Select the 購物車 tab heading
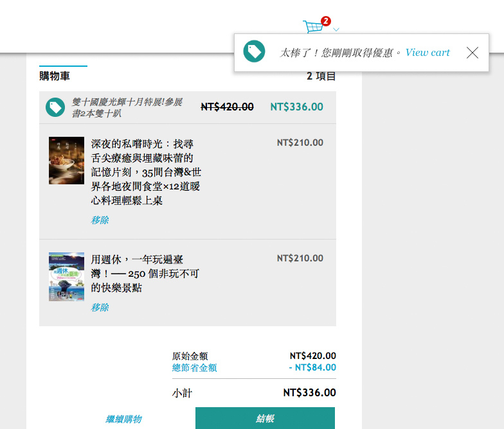Screen dimensions: 504x429 [x=55, y=76]
